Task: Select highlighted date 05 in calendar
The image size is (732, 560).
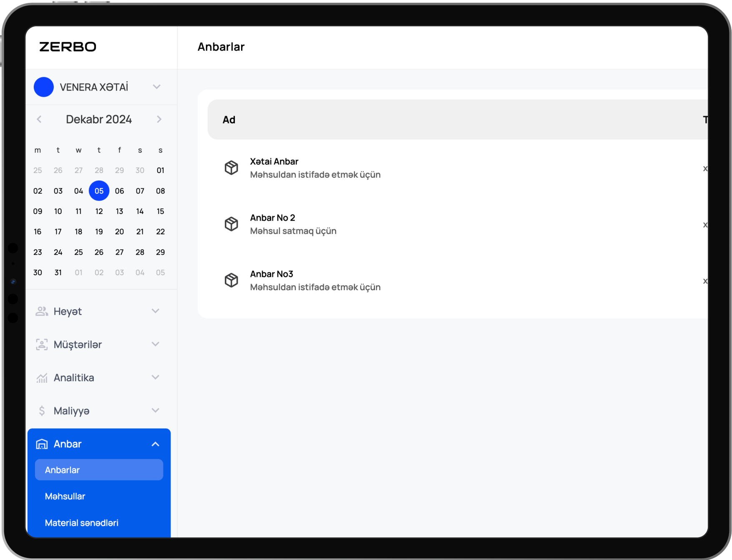Action: 99,191
